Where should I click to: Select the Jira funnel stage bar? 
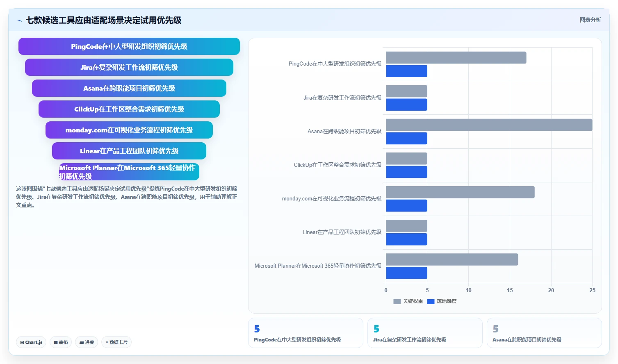[x=129, y=67]
